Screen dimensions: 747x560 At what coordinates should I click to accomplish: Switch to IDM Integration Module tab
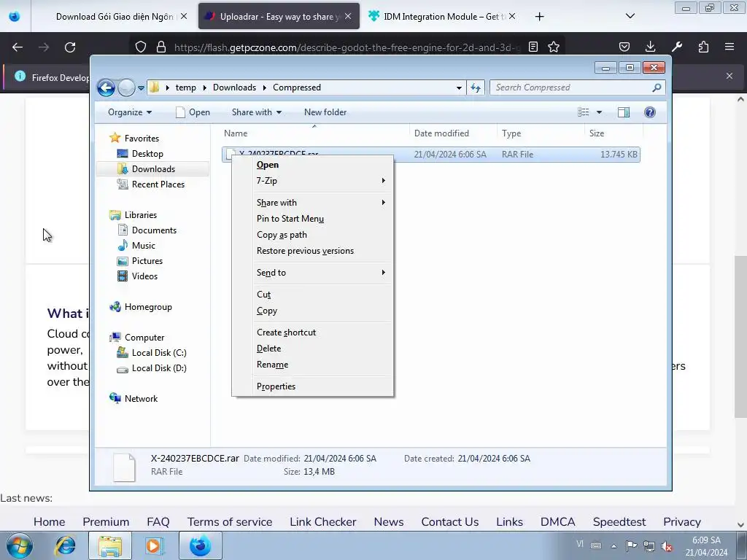(x=441, y=17)
